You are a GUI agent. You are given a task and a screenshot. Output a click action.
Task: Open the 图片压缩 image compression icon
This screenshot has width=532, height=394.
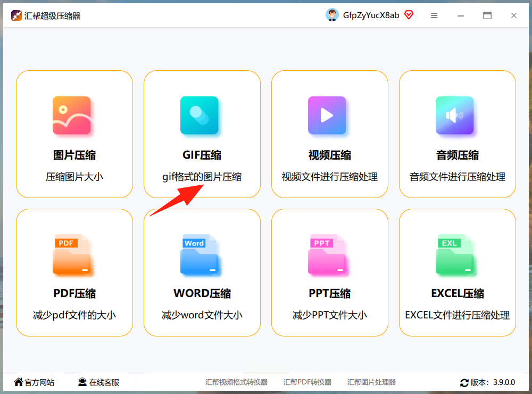coord(72,116)
